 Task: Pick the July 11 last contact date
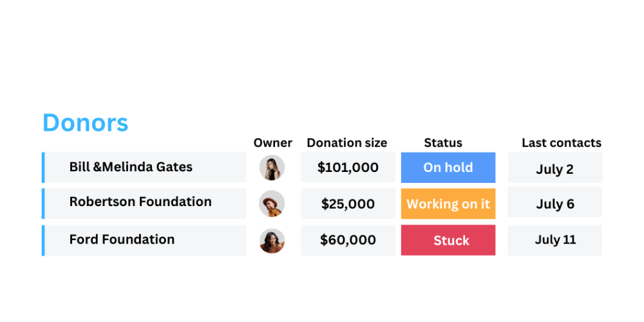pos(555,240)
